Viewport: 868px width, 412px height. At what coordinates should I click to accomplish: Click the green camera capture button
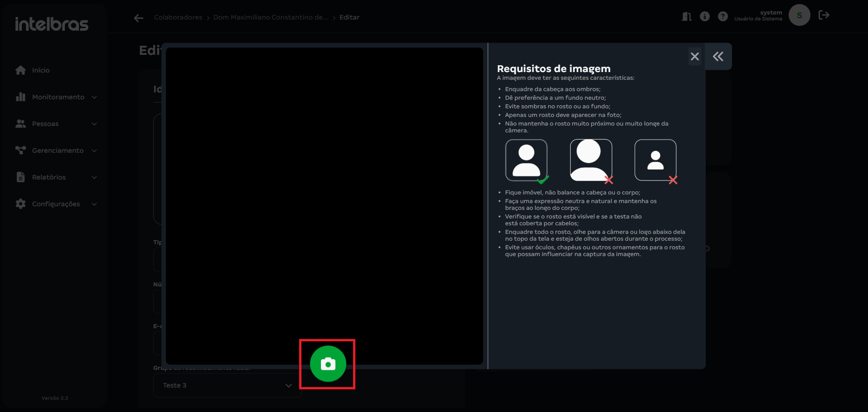(x=328, y=364)
